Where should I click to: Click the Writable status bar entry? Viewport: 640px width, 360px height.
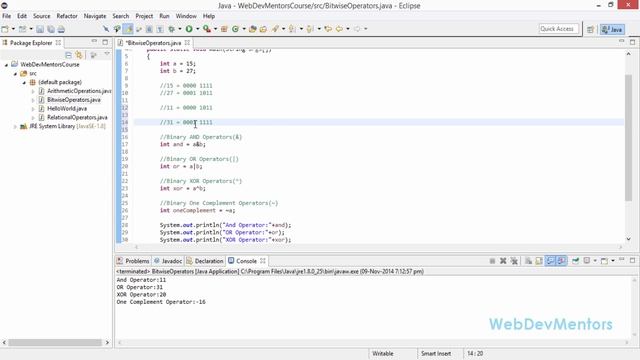point(382,353)
